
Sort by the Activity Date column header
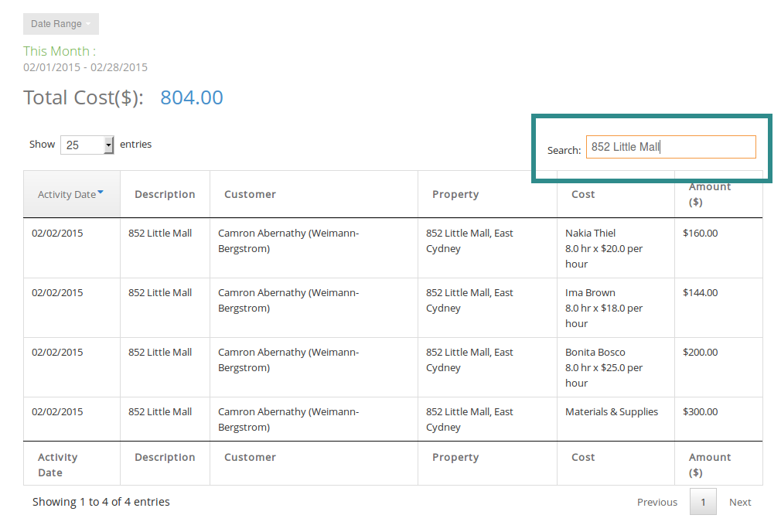(x=71, y=194)
